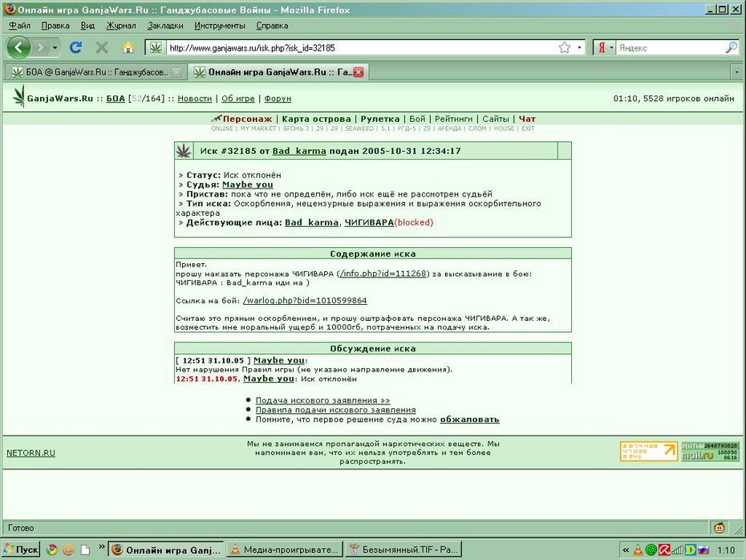Open the Справка menu
This screenshot has height=560, width=746.
272,26
